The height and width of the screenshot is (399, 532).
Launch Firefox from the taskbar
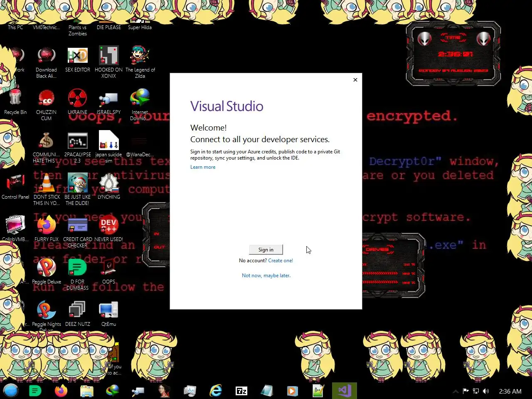pyautogui.click(x=61, y=391)
